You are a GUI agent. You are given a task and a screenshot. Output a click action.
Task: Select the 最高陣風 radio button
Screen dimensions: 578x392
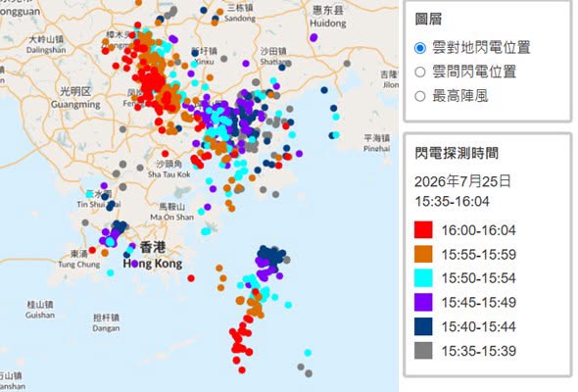(x=420, y=96)
